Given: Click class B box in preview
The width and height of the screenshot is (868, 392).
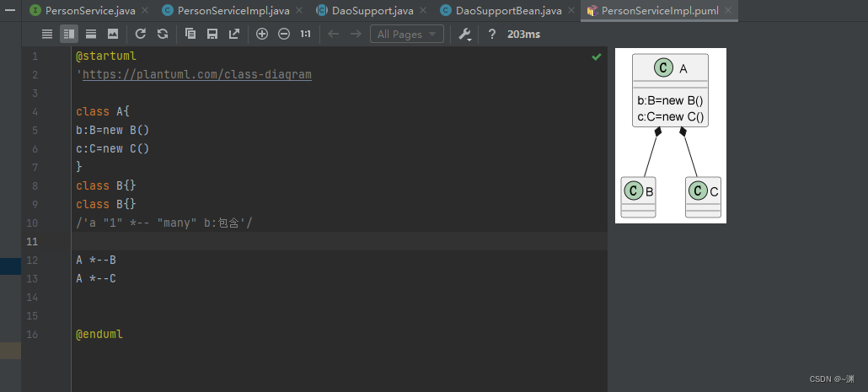Looking at the screenshot, I should (x=638, y=197).
